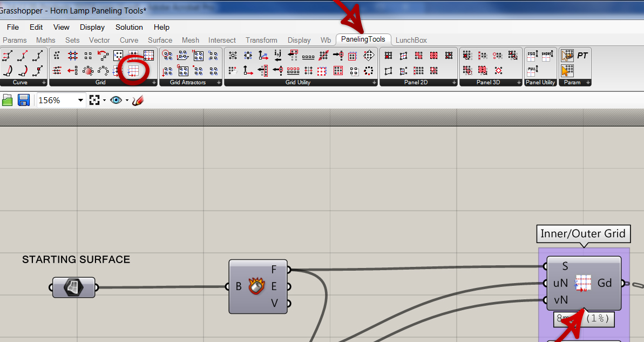Screen dimensions: 644x342
Task: Expand the Panel 2D group
Action: [x=454, y=83]
